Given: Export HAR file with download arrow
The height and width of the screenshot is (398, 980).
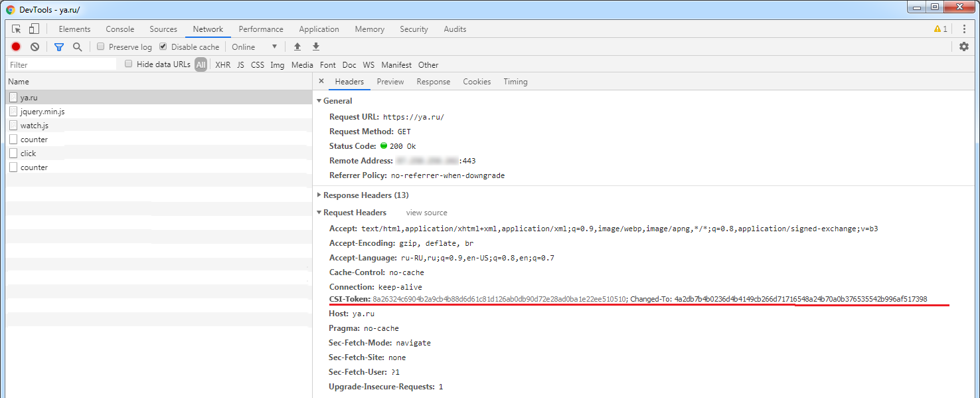Looking at the screenshot, I should coord(316,47).
